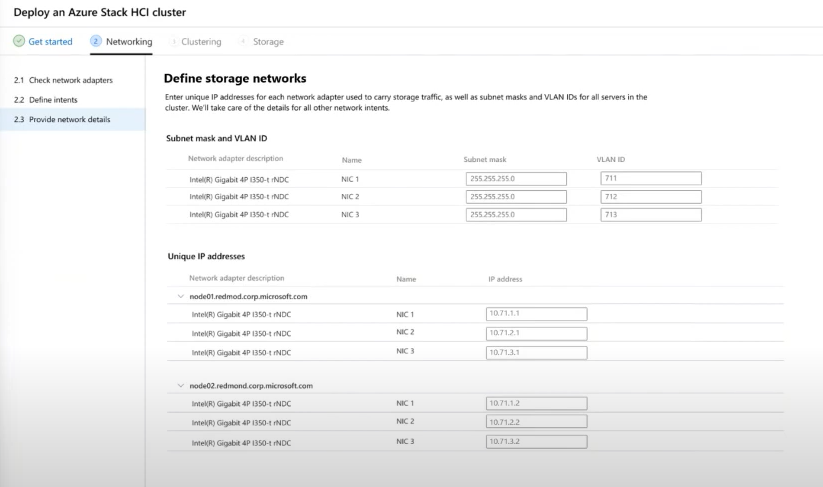Click NIC 2 name under node02
823x487 pixels.
coord(405,421)
